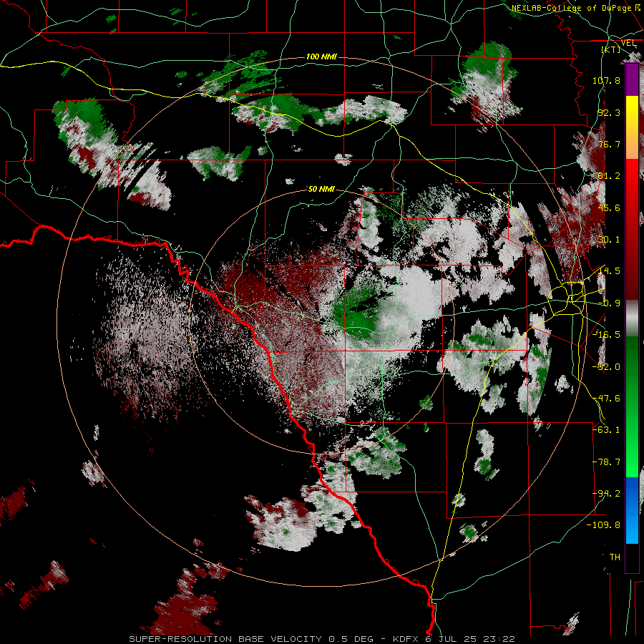Click the 92.3 velocity legend value
Image resolution: width=644 pixels, height=644 pixels.
609,112
